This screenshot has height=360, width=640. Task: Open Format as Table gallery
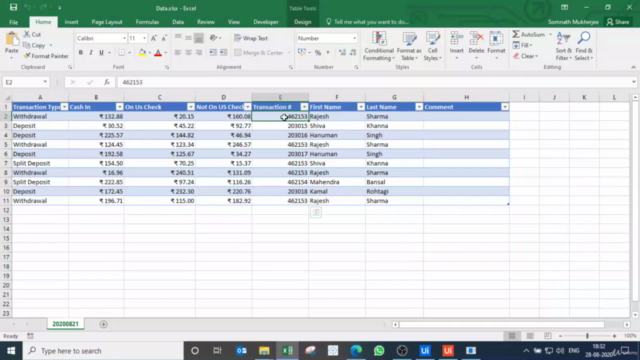pos(409,46)
